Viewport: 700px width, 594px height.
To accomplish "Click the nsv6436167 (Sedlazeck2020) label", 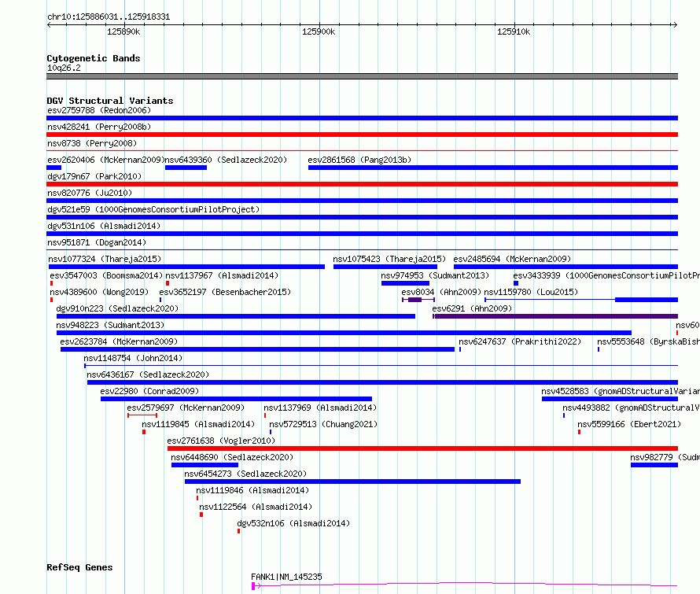I will click(148, 374).
